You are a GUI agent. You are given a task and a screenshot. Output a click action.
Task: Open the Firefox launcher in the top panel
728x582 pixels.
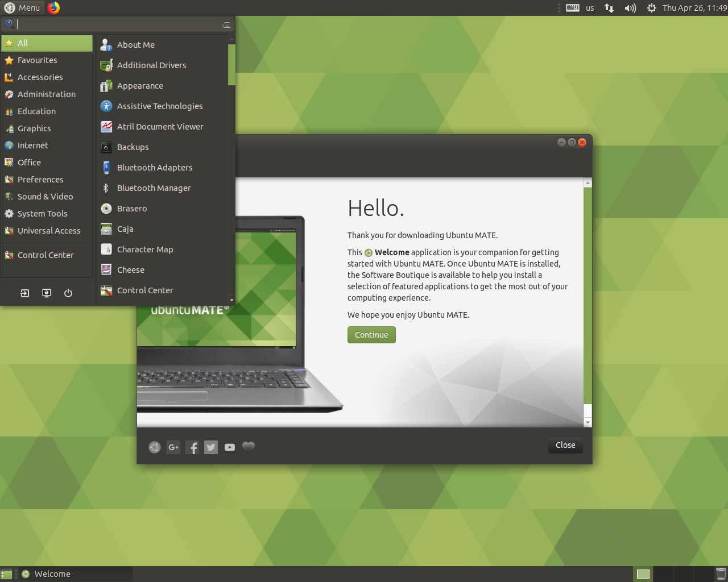pyautogui.click(x=53, y=7)
